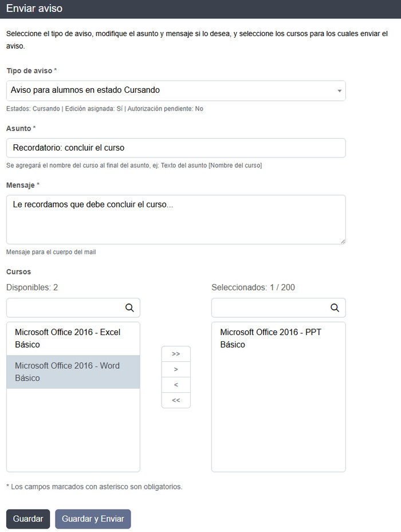Select Microsoft Office 2016 - Word Básico
Viewport: 401px width, 532px height.
pyautogui.click(x=73, y=372)
